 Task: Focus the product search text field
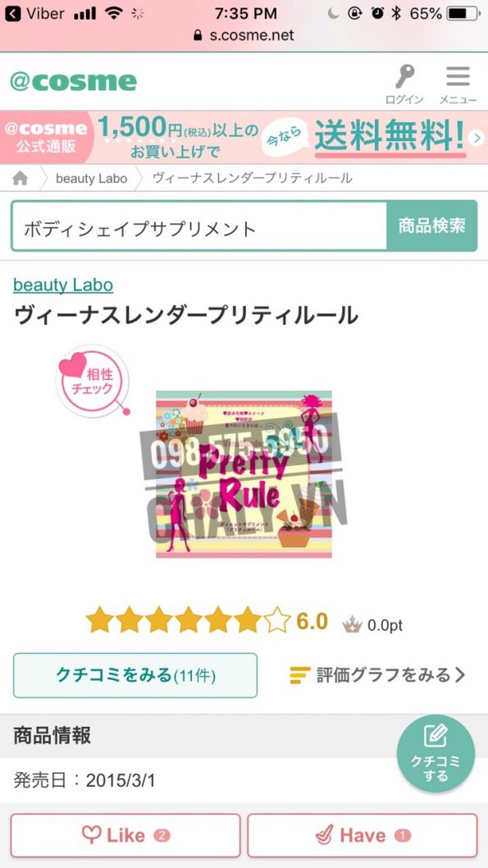click(199, 226)
